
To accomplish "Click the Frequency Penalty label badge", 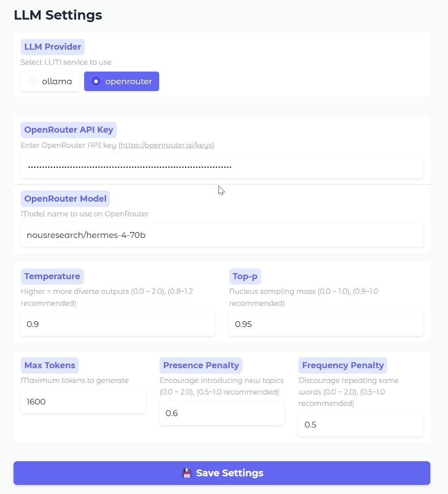I will click(x=342, y=365).
